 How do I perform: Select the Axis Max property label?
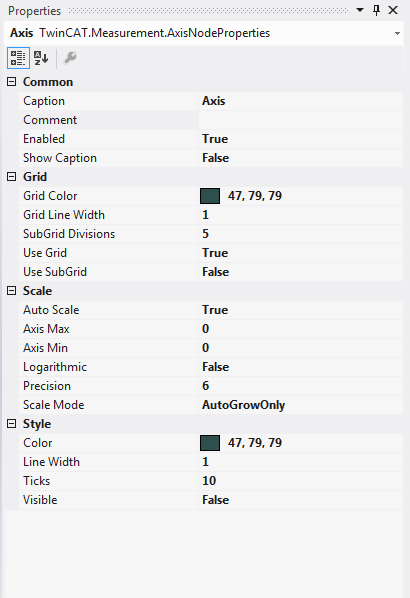46,329
